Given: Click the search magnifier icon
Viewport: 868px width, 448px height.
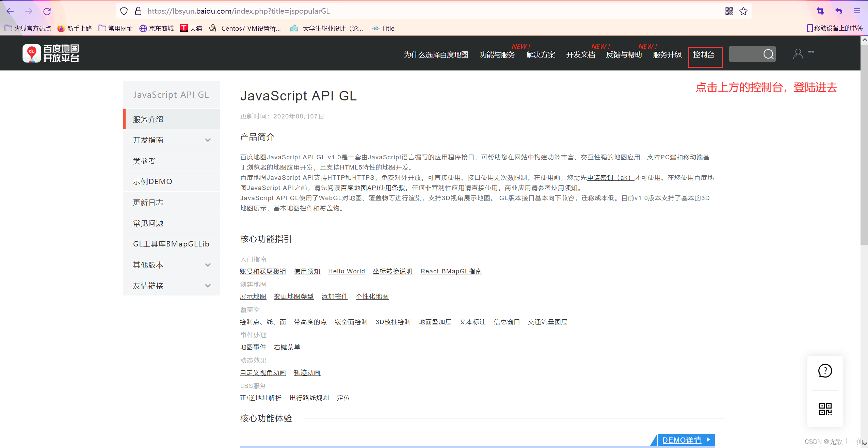Looking at the screenshot, I should point(768,54).
